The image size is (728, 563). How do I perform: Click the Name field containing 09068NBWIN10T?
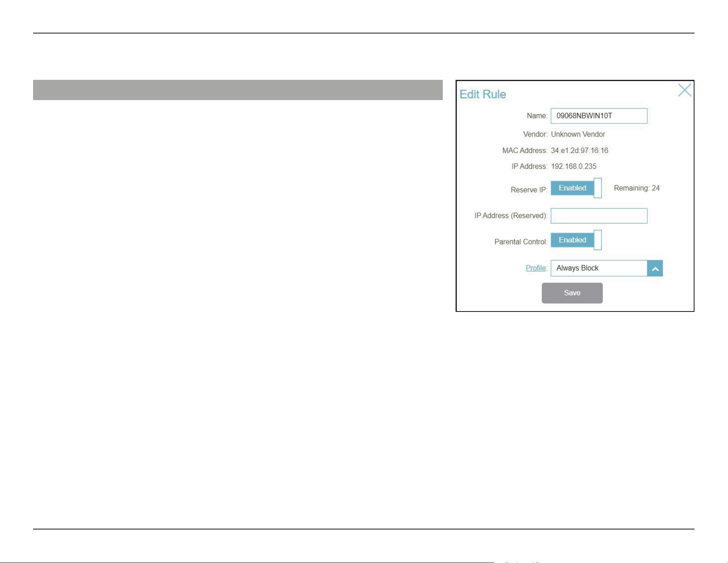599,116
